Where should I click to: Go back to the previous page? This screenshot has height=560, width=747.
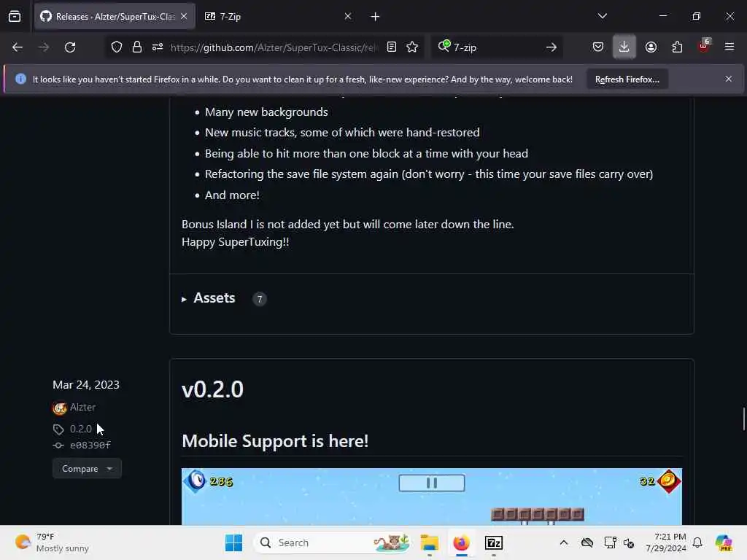[x=18, y=47]
